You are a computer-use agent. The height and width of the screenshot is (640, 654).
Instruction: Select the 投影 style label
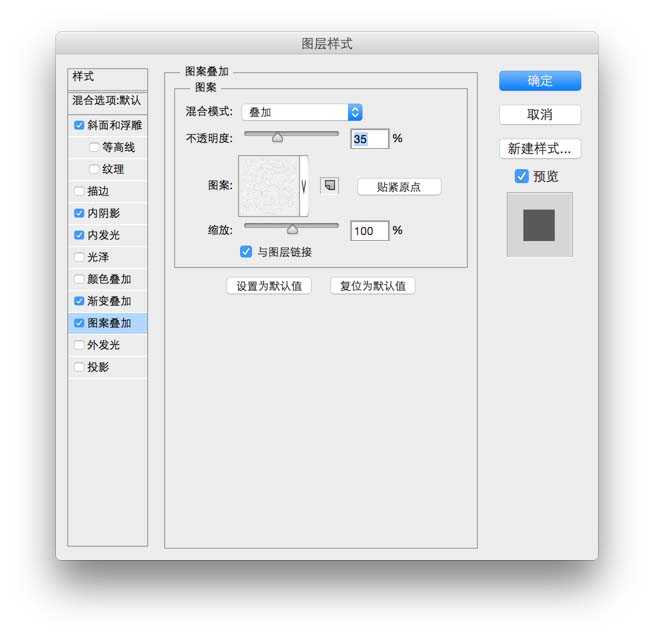[98, 367]
